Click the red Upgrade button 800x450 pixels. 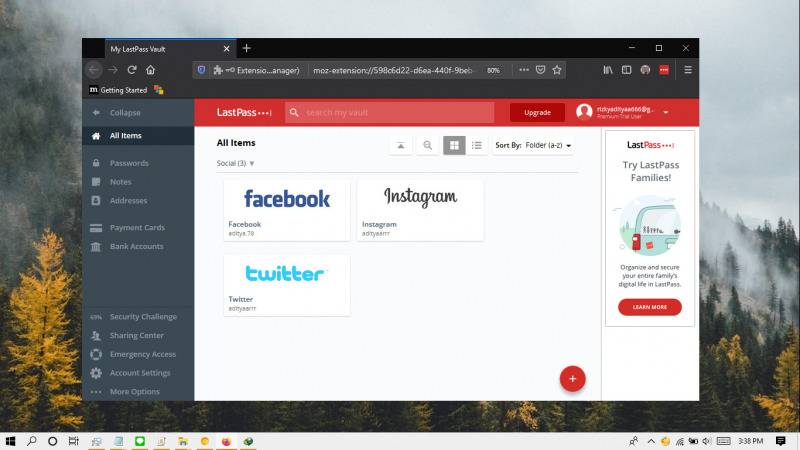tap(537, 113)
